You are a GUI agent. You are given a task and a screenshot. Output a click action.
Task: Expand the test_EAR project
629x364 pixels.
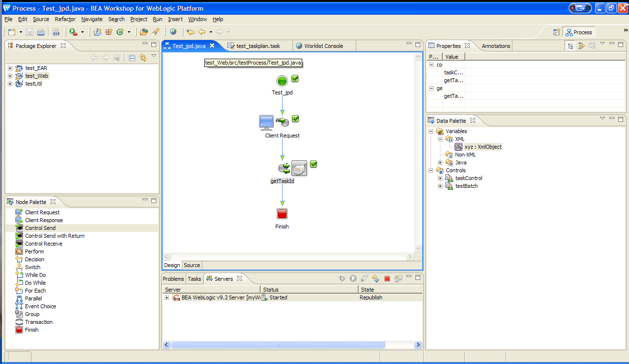click(x=10, y=68)
